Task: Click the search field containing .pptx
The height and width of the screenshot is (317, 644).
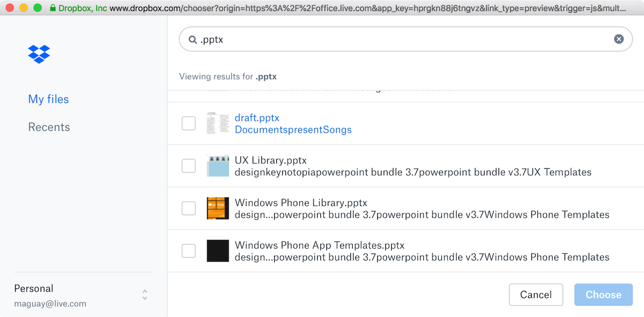Action: [406, 39]
